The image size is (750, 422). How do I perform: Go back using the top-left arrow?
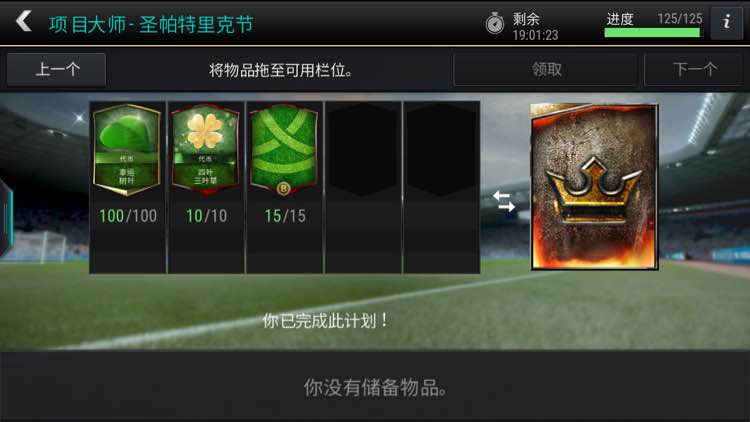coord(23,22)
